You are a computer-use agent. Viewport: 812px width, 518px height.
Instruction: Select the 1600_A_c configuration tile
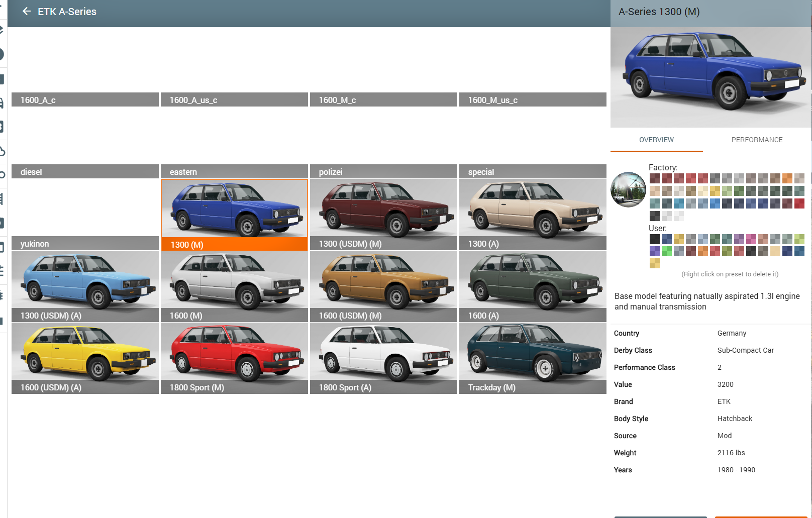[85, 100]
